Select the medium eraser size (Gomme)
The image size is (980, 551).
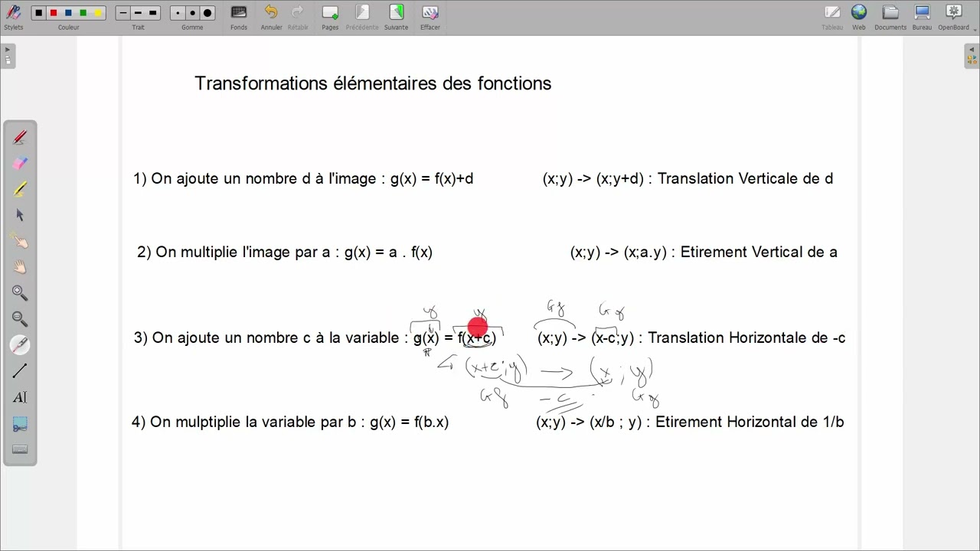192,13
